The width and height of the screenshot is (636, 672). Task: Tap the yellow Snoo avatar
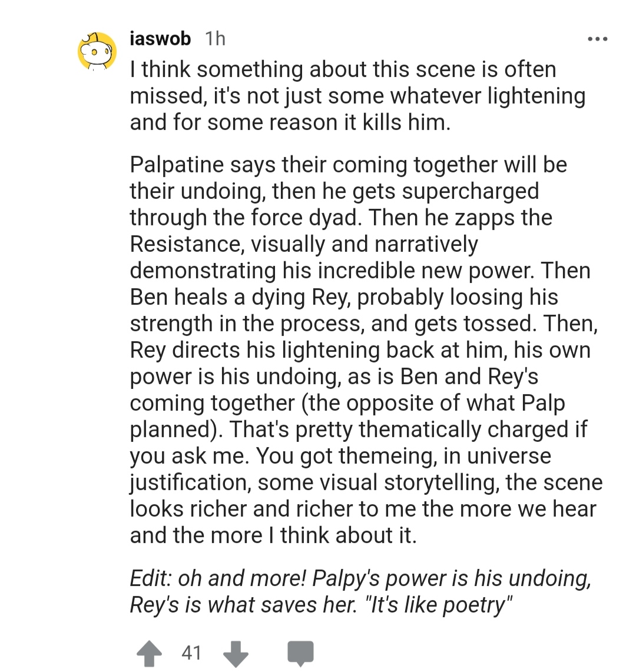pos(98,52)
